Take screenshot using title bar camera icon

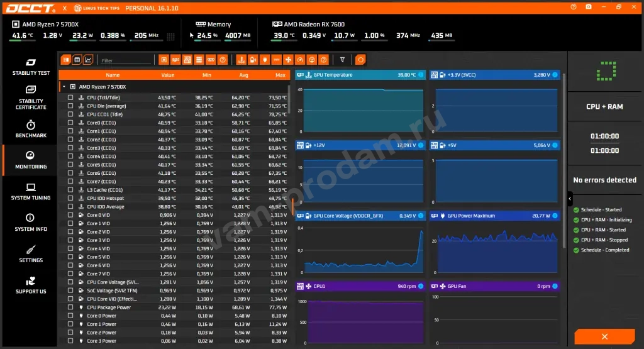[589, 7]
